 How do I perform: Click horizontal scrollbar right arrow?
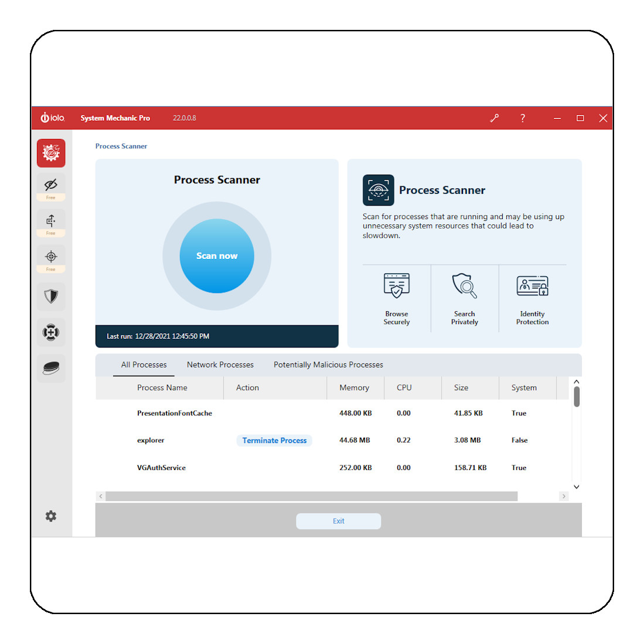(564, 496)
